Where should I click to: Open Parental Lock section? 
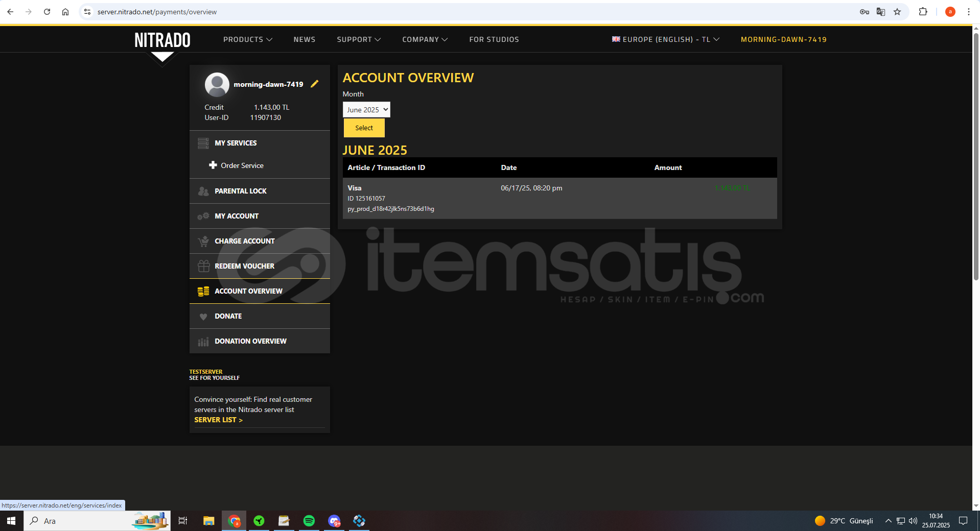241,191
